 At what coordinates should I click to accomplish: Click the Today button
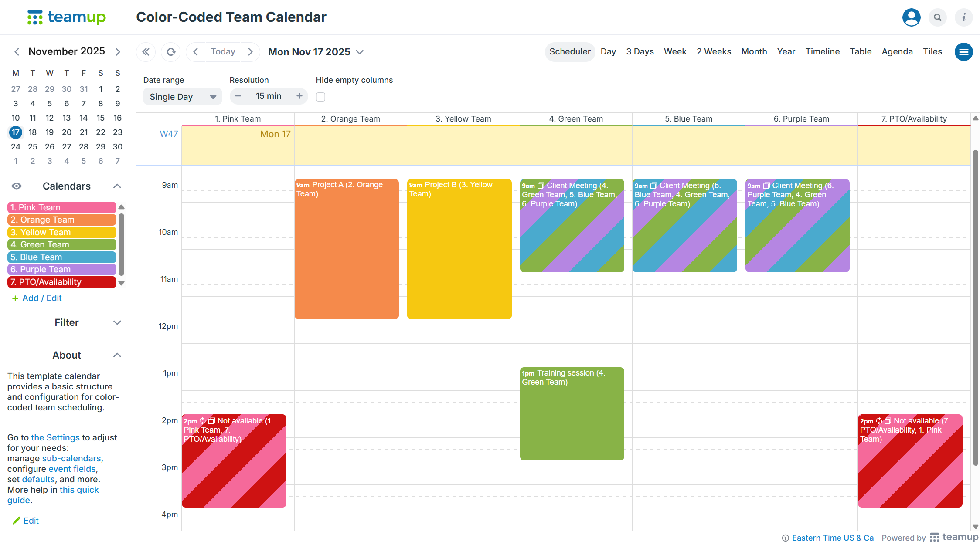[x=222, y=51]
